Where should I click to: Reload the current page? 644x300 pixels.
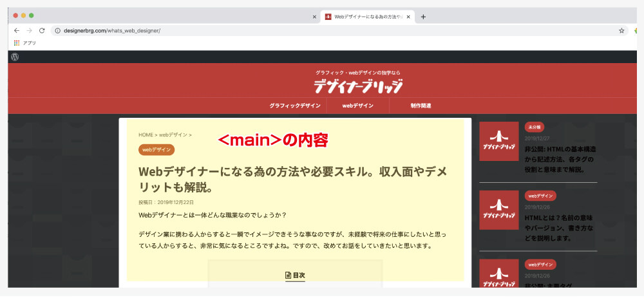[42, 30]
